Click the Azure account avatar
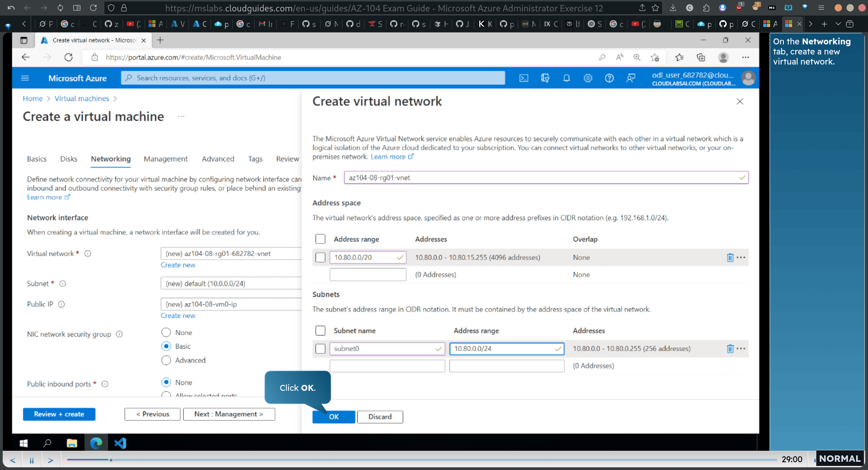Viewport: 868px width, 470px height. coord(749,78)
